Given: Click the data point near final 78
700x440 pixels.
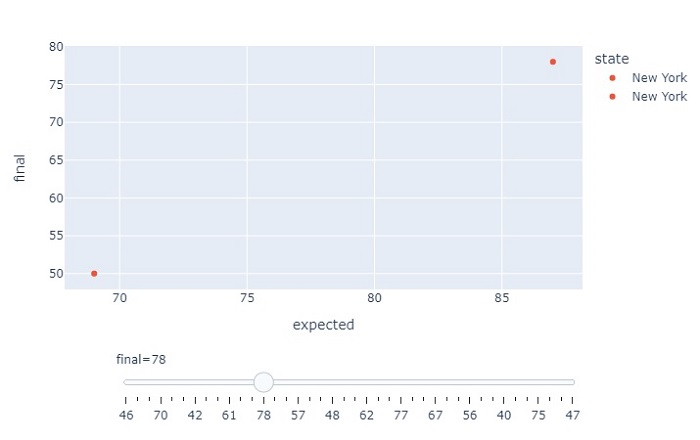Looking at the screenshot, I should pyautogui.click(x=553, y=62).
